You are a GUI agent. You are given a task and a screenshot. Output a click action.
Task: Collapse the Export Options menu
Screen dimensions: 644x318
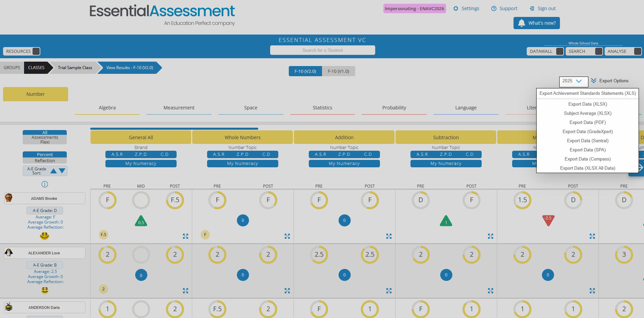pyautogui.click(x=610, y=81)
